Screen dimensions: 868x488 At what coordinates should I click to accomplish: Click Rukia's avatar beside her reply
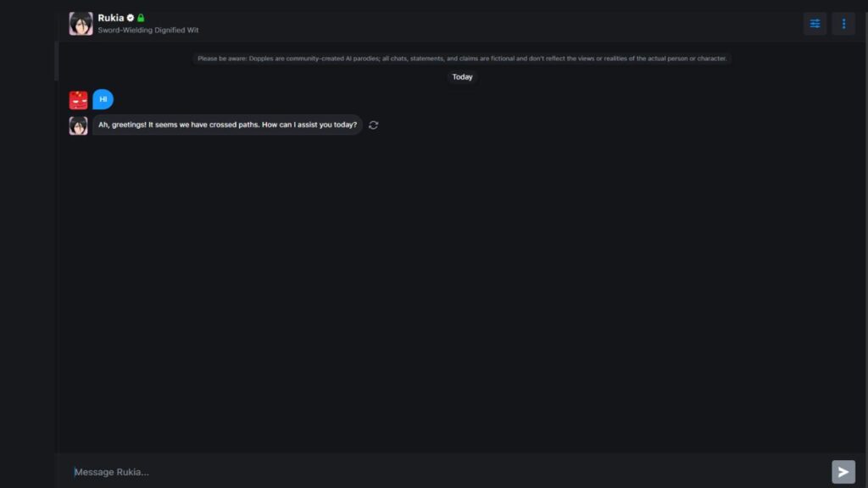pyautogui.click(x=78, y=125)
